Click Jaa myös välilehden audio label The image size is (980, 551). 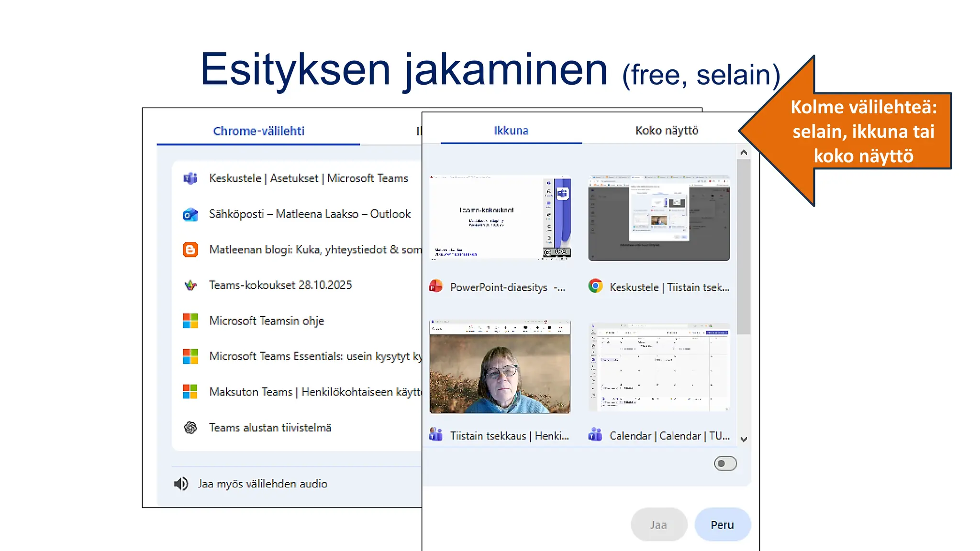[x=263, y=484]
